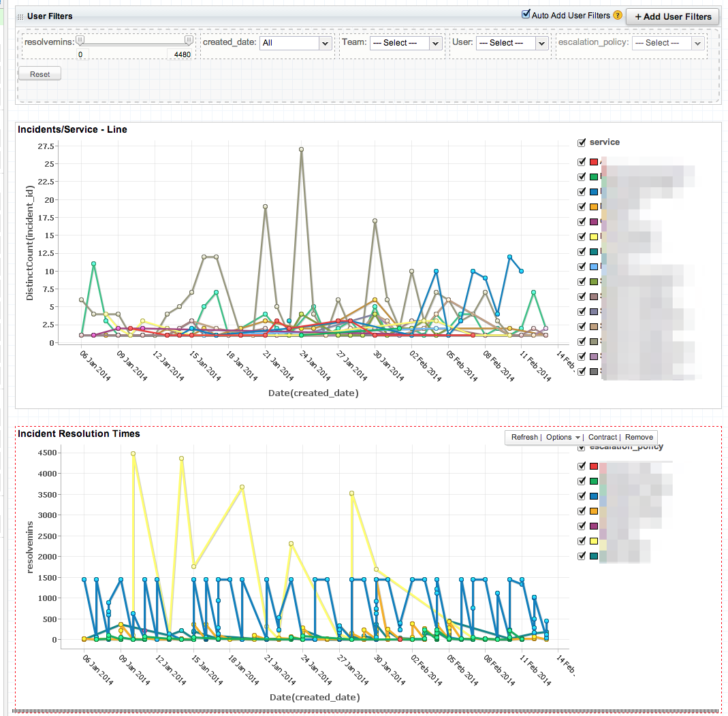Click the right handle of the resolvemins slider

189,40
